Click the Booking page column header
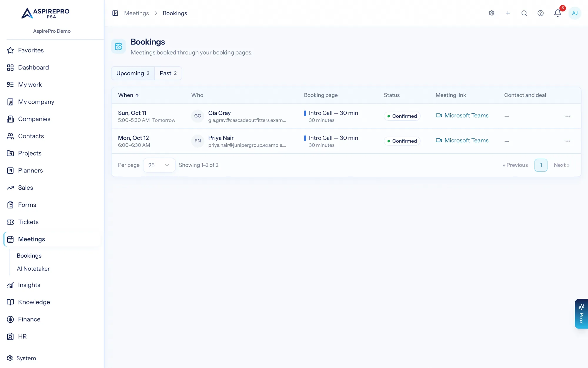The image size is (588, 368). coord(321,95)
